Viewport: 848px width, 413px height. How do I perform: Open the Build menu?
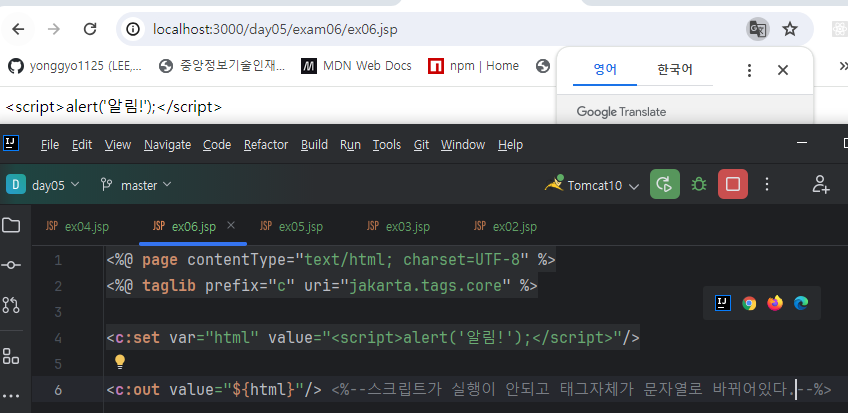click(314, 145)
